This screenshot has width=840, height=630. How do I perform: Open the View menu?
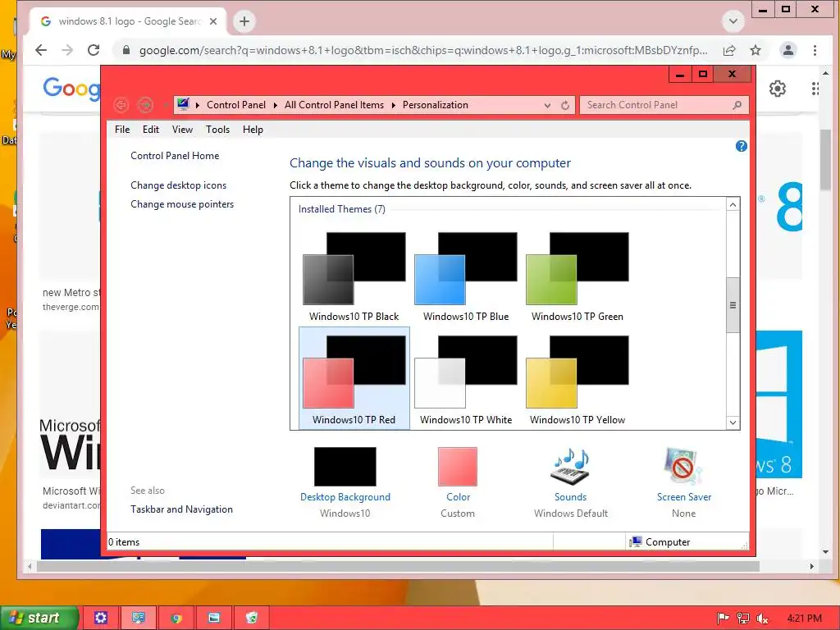(182, 130)
